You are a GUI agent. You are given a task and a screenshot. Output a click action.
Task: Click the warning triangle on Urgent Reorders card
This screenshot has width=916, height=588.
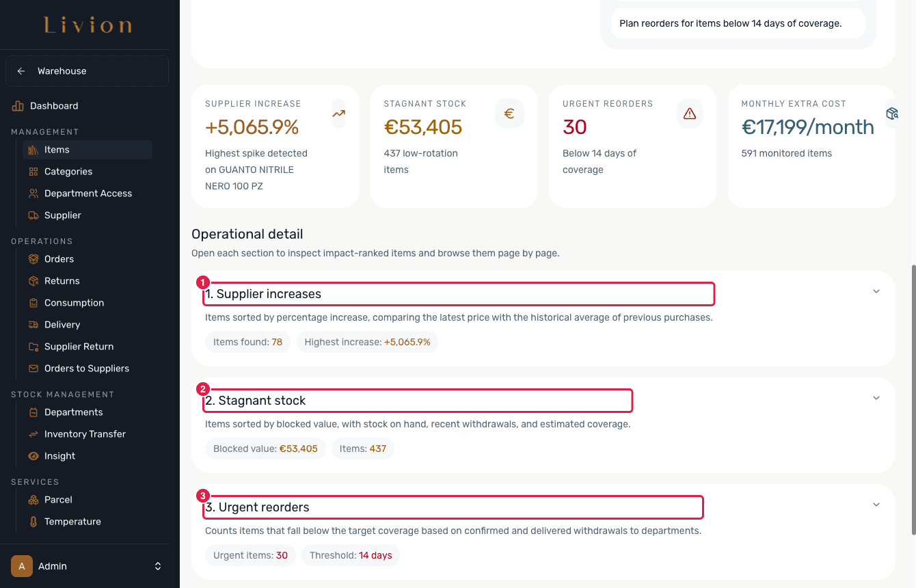coord(689,113)
